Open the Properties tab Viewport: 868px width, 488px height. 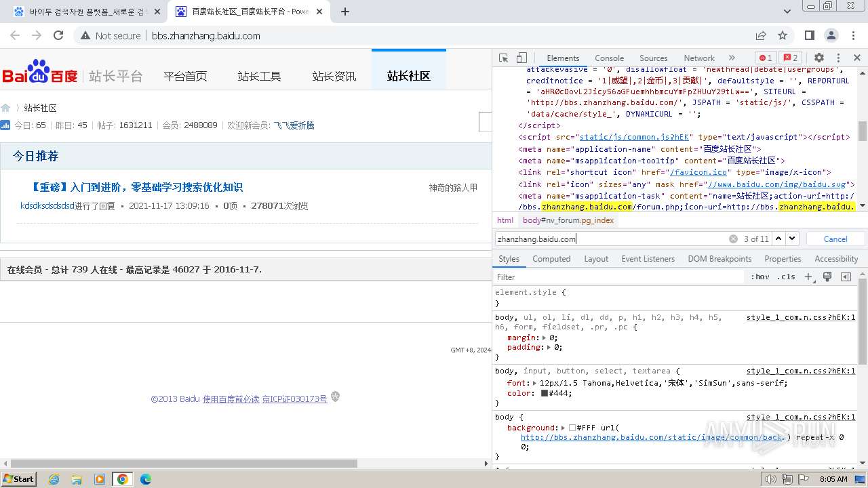pyautogui.click(x=783, y=259)
